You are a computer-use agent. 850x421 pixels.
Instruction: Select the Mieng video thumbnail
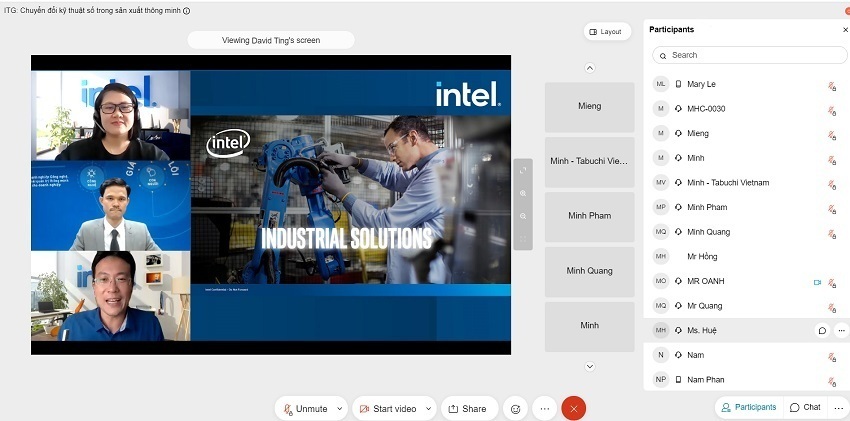point(589,107)
